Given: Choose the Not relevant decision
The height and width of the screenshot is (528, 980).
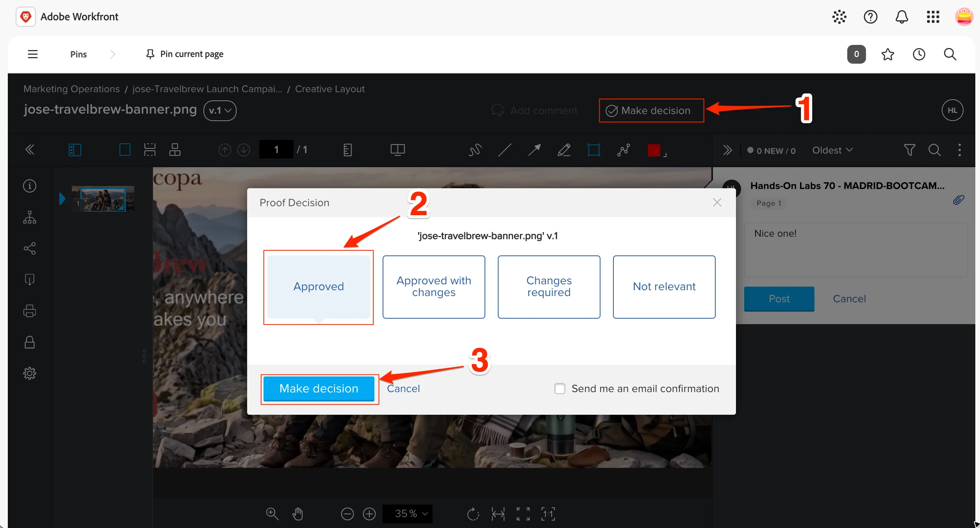Looking at the screenshot, I should [x=664, y=287].
